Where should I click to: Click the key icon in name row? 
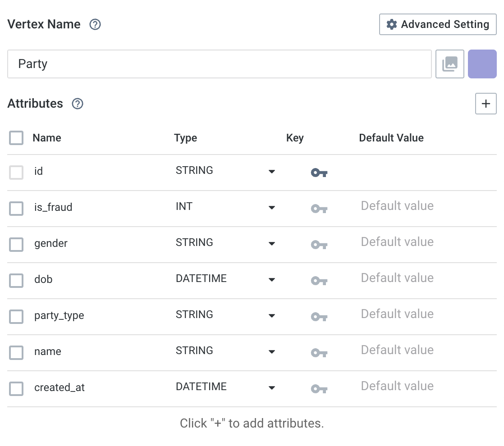click(319, 353)
